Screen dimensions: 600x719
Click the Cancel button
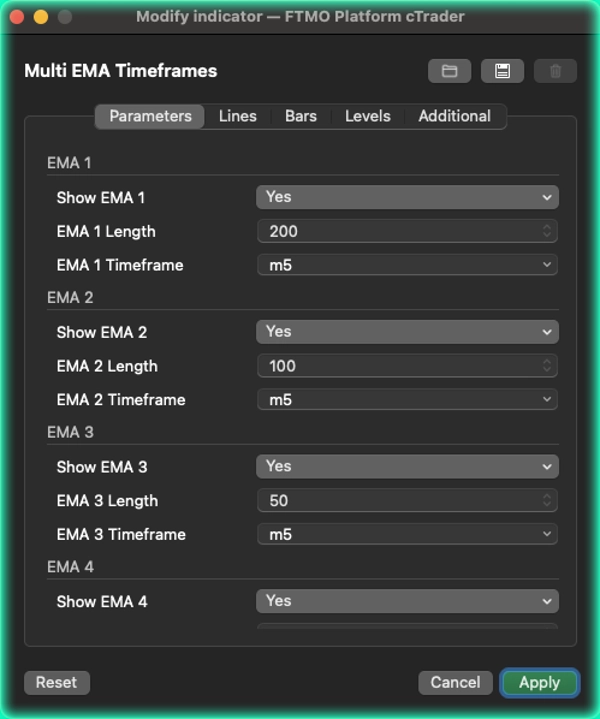(x=456, y=683)
